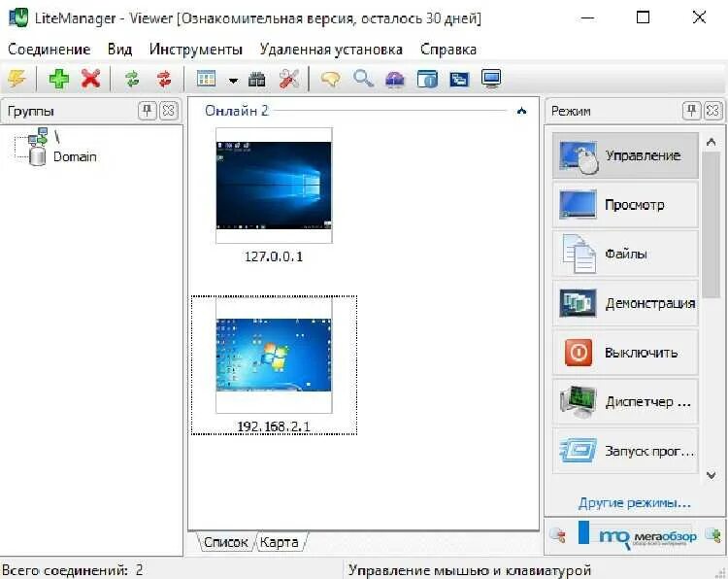Click the chat speech bubble icon
Viewport: 728px width, 579px height.
point(330,79)
